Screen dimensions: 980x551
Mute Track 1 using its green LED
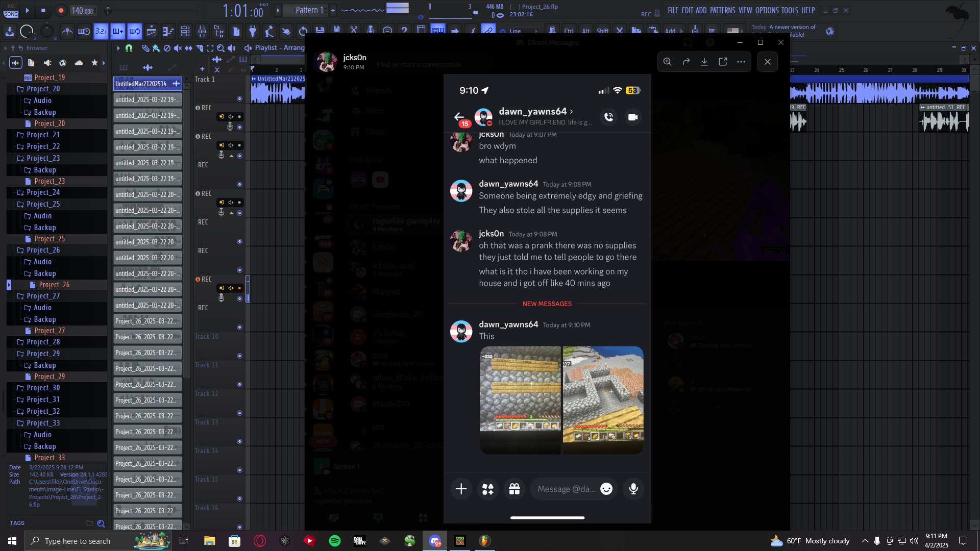[239, 98]
